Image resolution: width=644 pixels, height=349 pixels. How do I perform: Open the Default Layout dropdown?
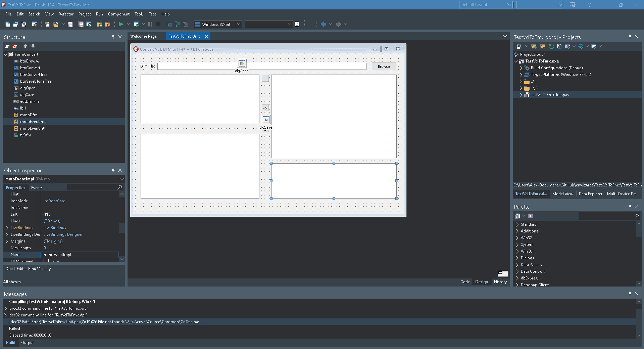pos(509,5)
